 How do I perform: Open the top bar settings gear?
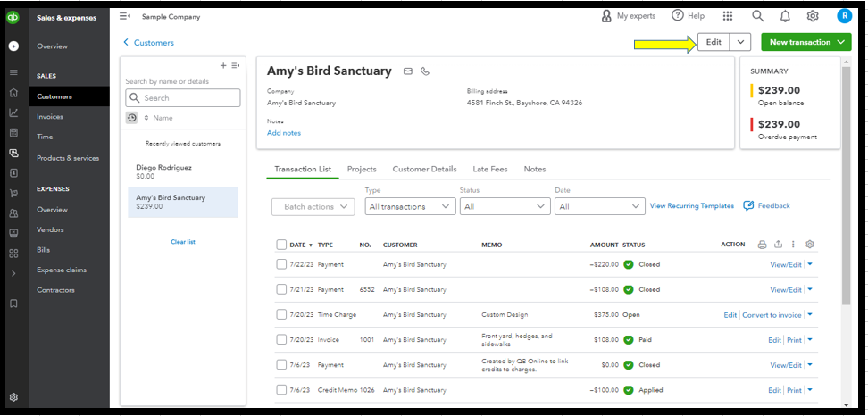click(x=813, y=16)
